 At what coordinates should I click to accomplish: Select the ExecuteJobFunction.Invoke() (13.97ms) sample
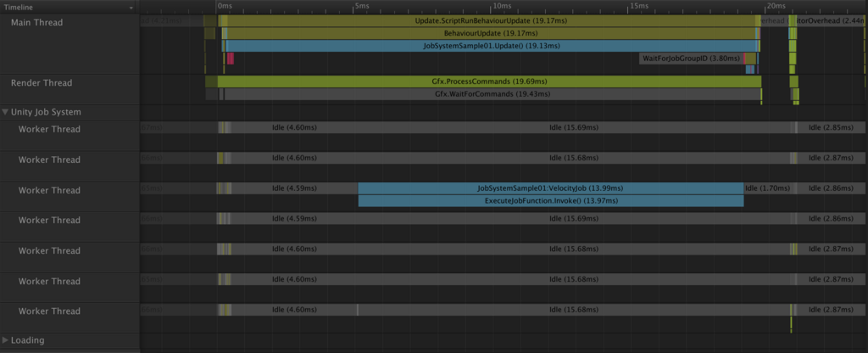[551, 200]
